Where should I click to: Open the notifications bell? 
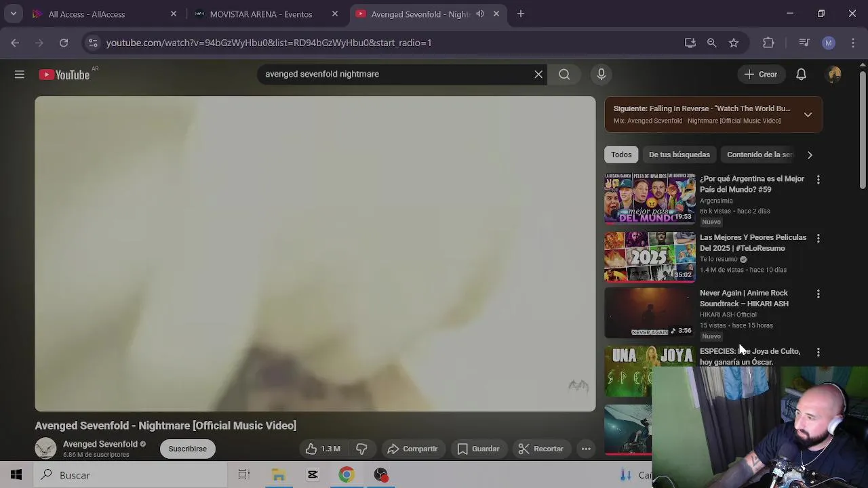pos(802,75)
